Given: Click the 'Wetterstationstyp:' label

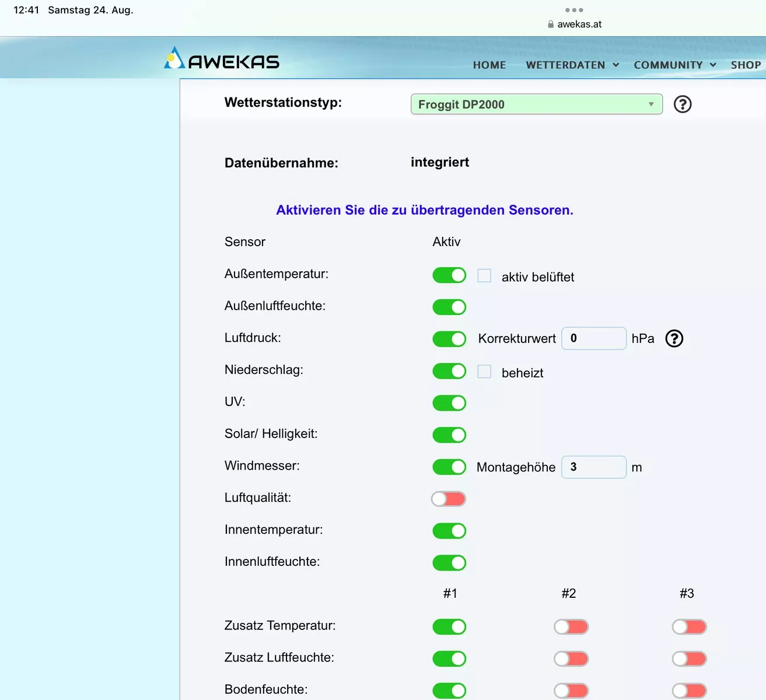Looking at the screenshot, I should click(x=283, y=103).
